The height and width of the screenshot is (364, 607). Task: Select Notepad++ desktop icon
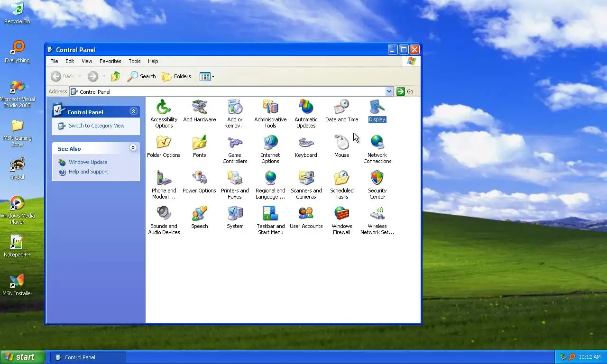pyautogui.click(x=17, y=246)
